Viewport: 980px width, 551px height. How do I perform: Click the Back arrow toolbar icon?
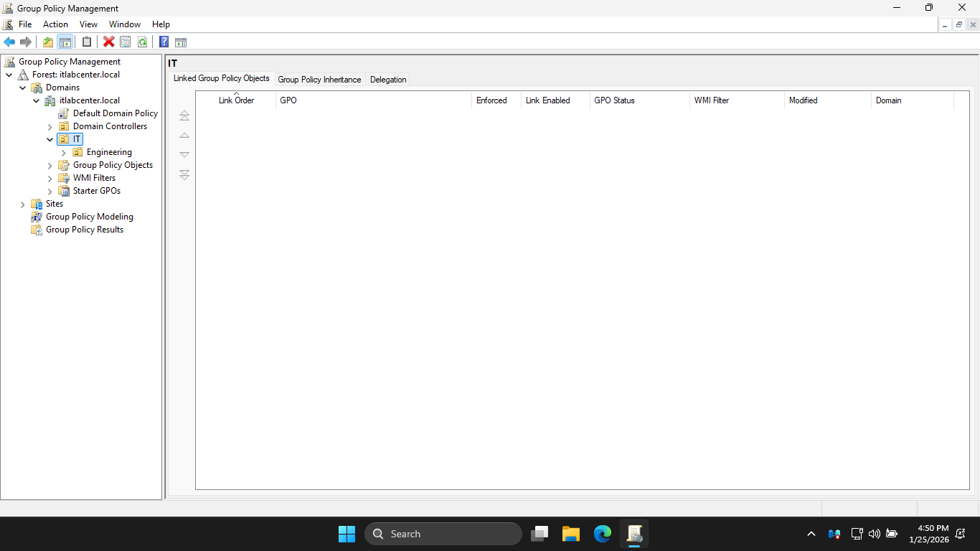click(x=9, y=42)
